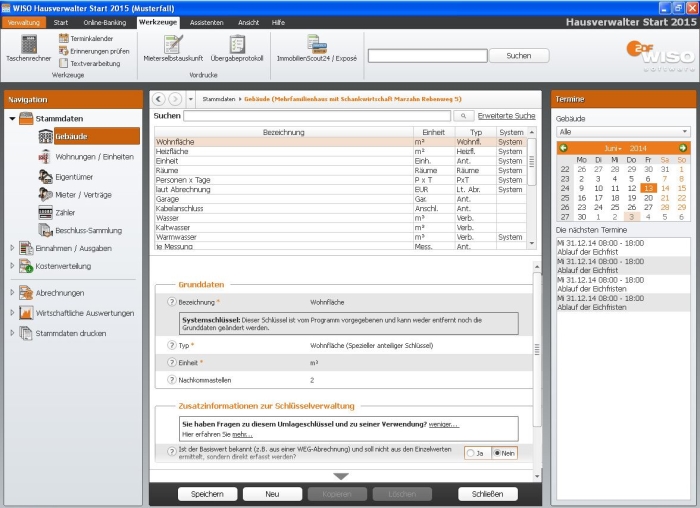Click the Speichern button
The width and height of the screenshot is (700, 508).
click(207, 494)
